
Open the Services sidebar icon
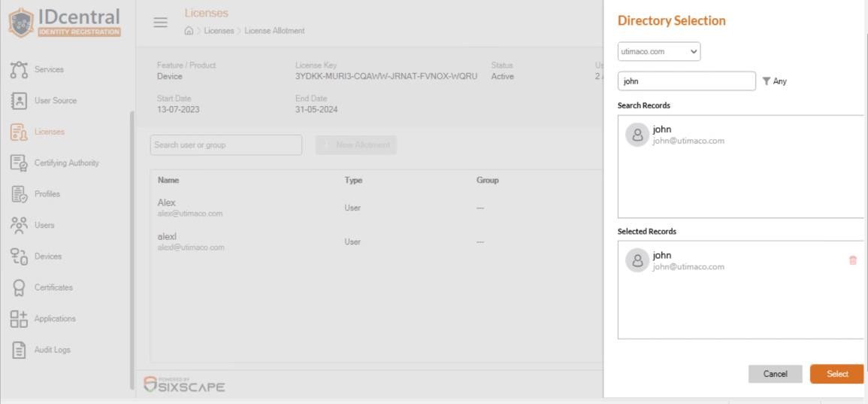(19, 70)
